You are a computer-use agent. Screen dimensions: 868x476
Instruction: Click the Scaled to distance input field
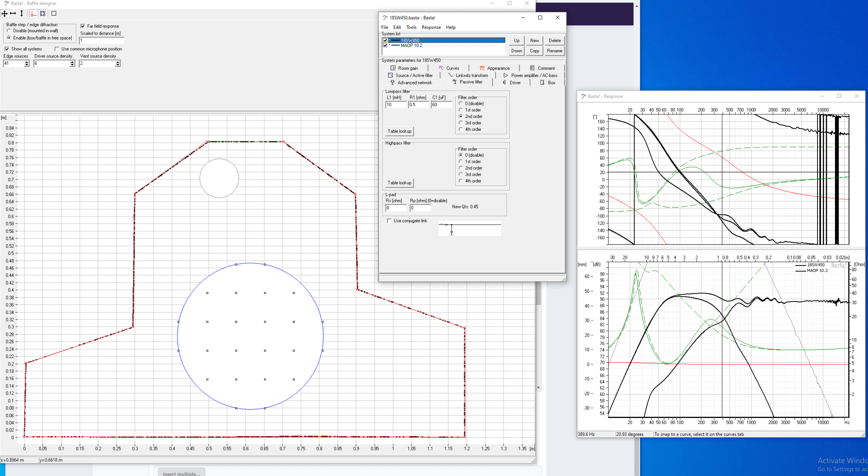(102, 41)
